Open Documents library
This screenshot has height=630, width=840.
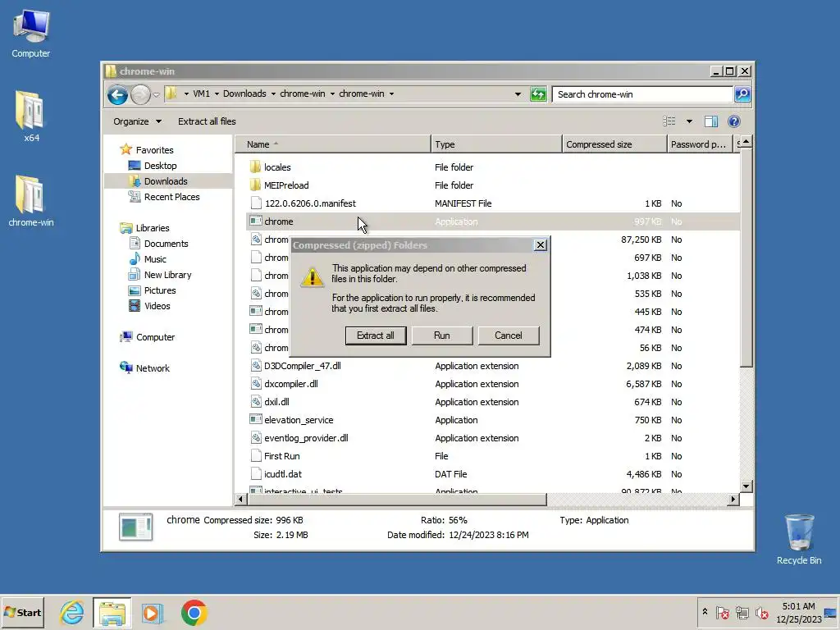pyautogui.click(x=166, y=244)
